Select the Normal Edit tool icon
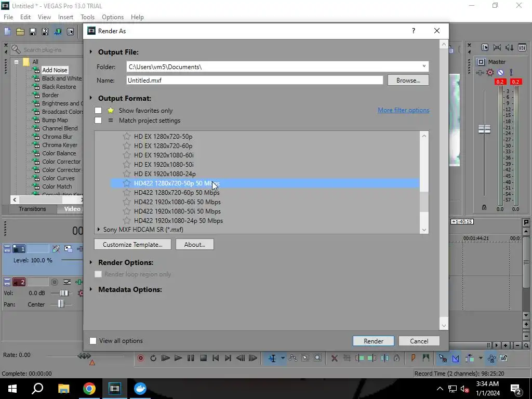The height and width of the screenshot is (399, 532). [272, 358]
